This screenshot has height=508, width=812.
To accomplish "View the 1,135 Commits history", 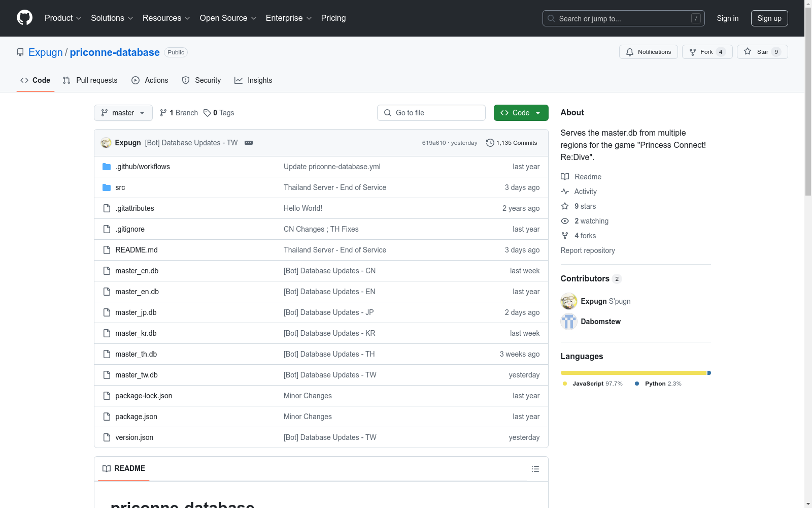I will (x=512, y=143).
